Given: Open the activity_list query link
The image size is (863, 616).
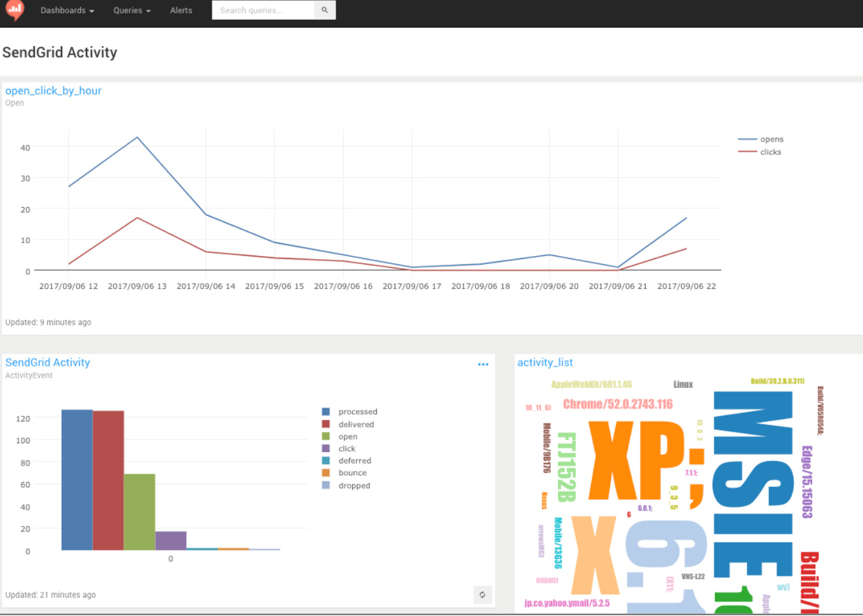Looking at the screenshot, I should (545, 363).
